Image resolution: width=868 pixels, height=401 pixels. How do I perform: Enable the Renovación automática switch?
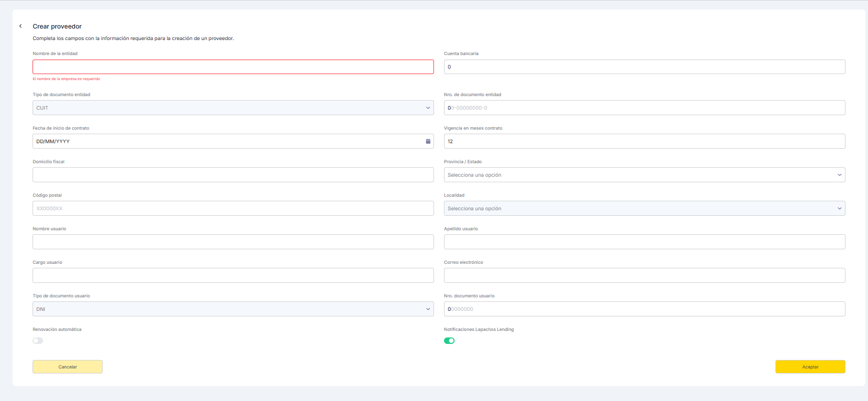[x=38, y=340]
